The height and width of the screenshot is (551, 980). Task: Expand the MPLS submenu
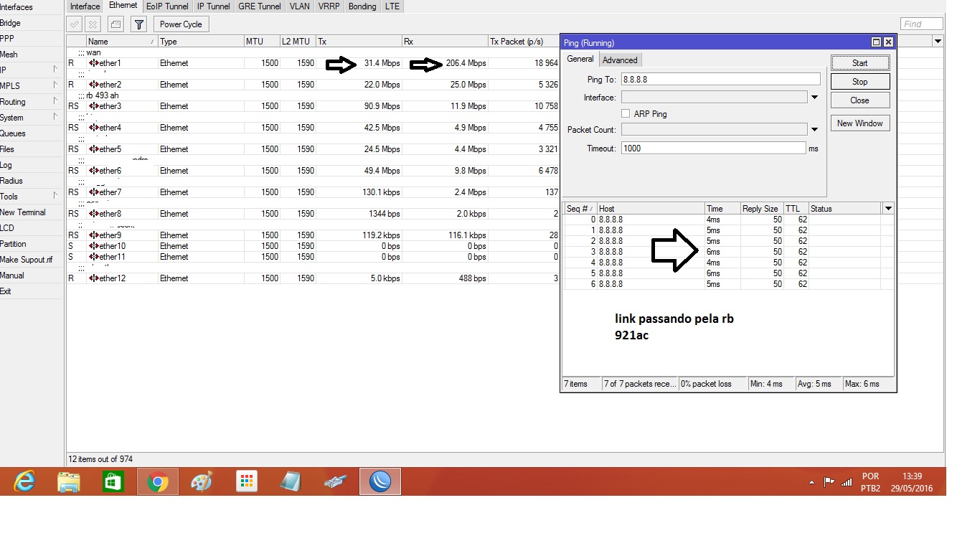(x=55, y=85)
